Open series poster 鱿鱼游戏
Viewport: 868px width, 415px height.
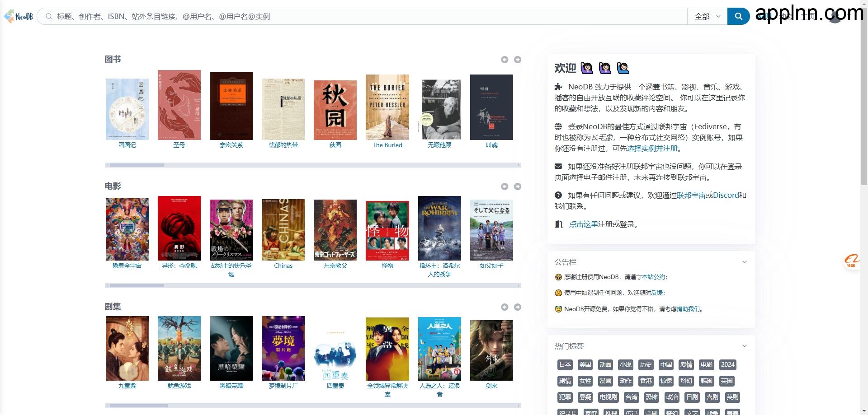click(179, 348)
